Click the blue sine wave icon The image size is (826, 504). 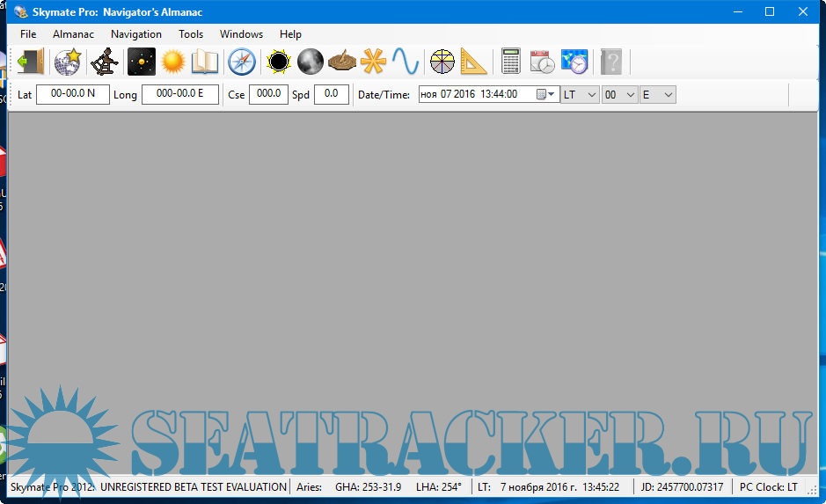tap(406, 62)
